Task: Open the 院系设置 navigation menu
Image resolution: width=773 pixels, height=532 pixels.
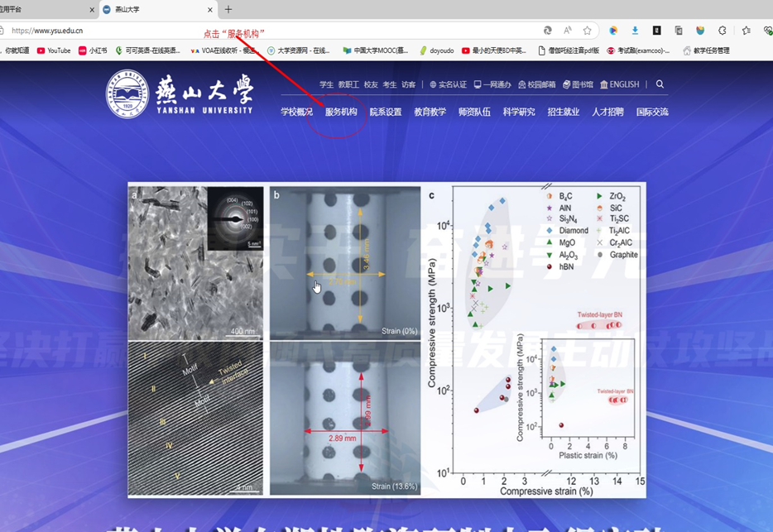Action: 386,112
